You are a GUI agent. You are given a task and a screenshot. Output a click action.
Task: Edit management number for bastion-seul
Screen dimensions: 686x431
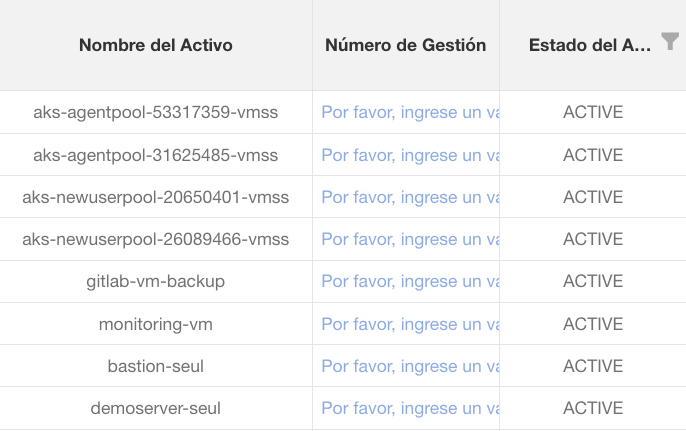click(409, 367)
